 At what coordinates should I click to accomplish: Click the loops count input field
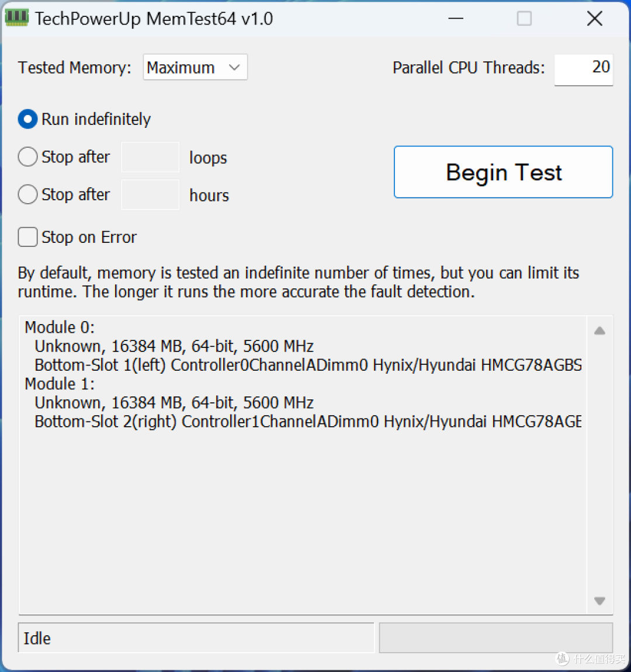150,157
